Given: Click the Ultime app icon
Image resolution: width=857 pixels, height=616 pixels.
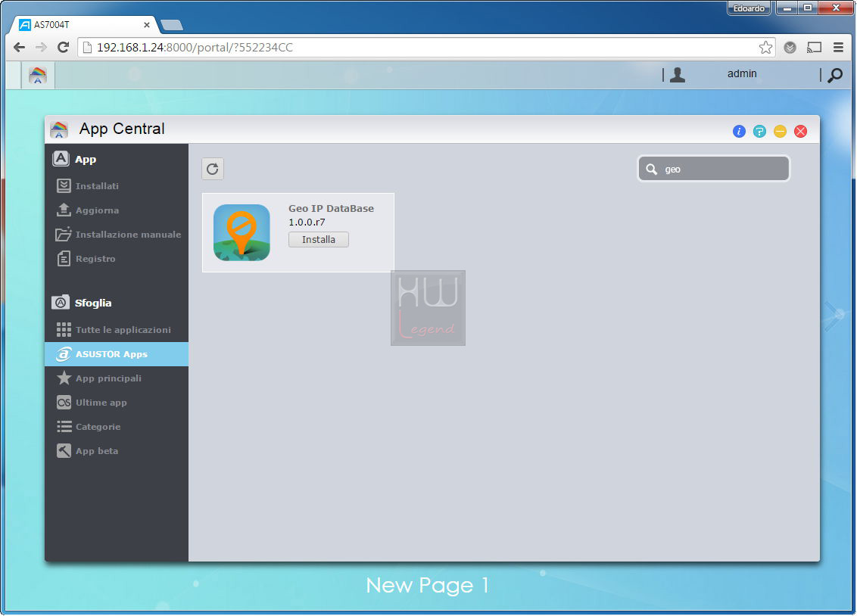Looking at the screenshot, I should pyautogui.click(x=64, y=403).
